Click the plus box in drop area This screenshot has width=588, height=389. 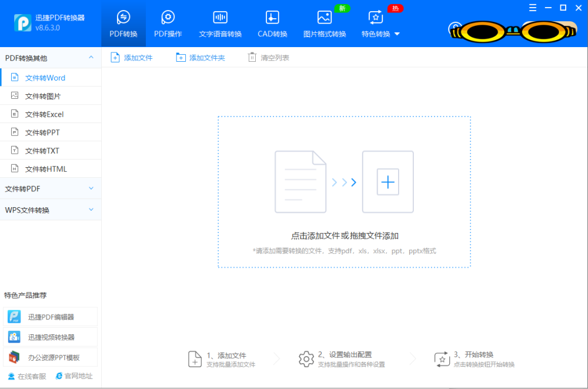(387, 182)
